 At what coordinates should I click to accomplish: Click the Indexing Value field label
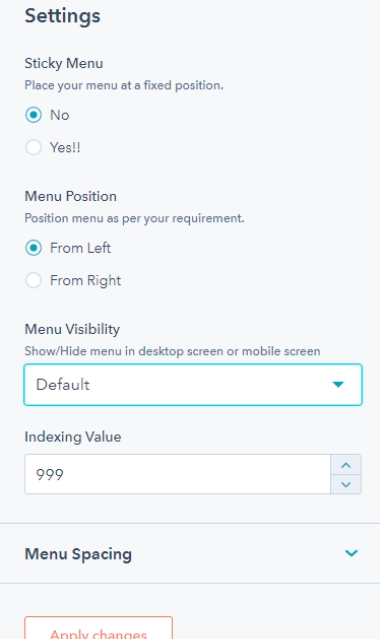(x=73, y=437)
